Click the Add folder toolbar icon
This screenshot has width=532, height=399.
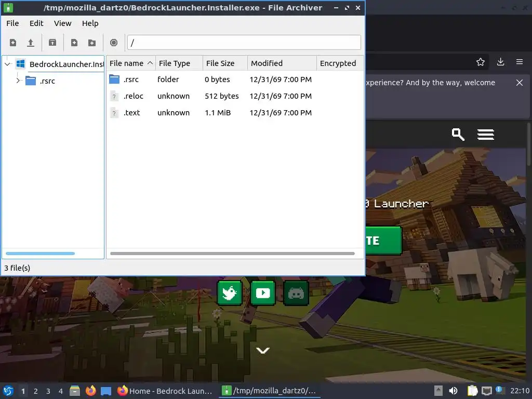[91, 43]
